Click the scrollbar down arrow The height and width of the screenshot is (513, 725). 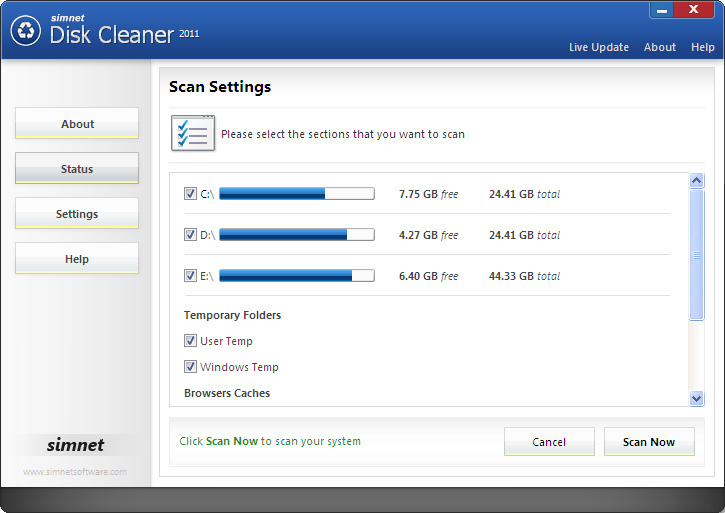coord(697,398)
